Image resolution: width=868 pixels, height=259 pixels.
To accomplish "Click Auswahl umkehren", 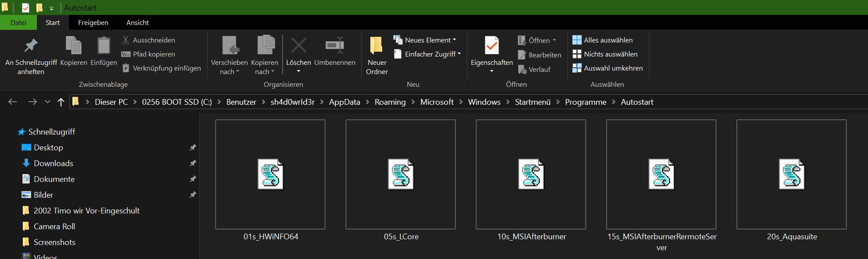I will click(607, 68).
